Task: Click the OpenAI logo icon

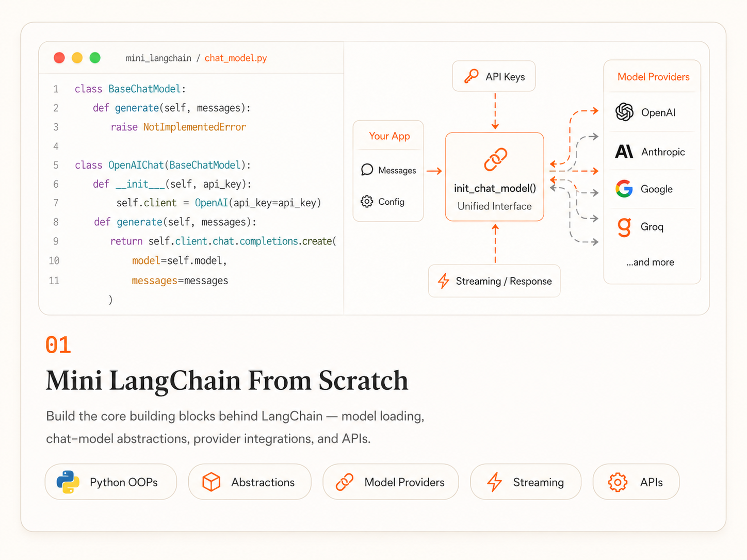Action: (x=624, y=112)
